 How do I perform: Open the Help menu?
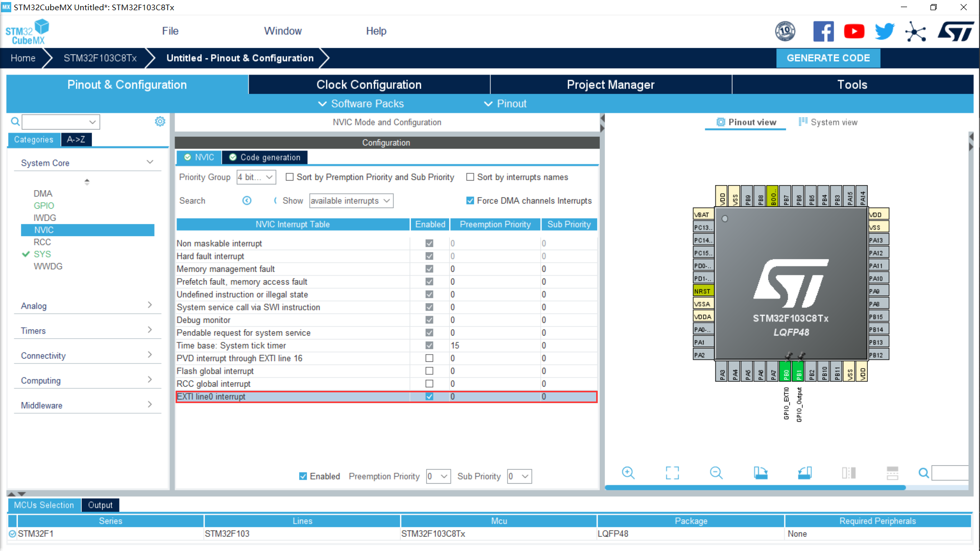[376, 31]
